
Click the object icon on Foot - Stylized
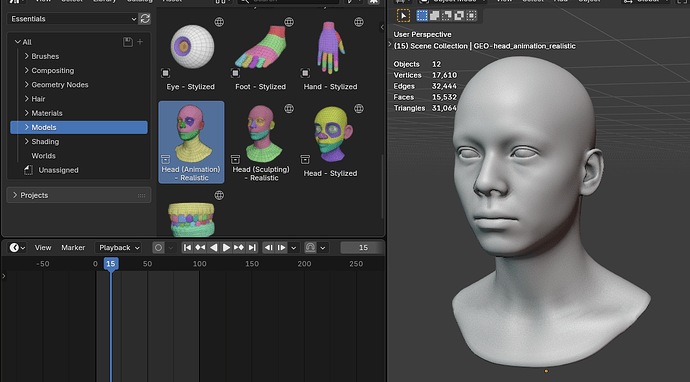click(x=235, y=73)
